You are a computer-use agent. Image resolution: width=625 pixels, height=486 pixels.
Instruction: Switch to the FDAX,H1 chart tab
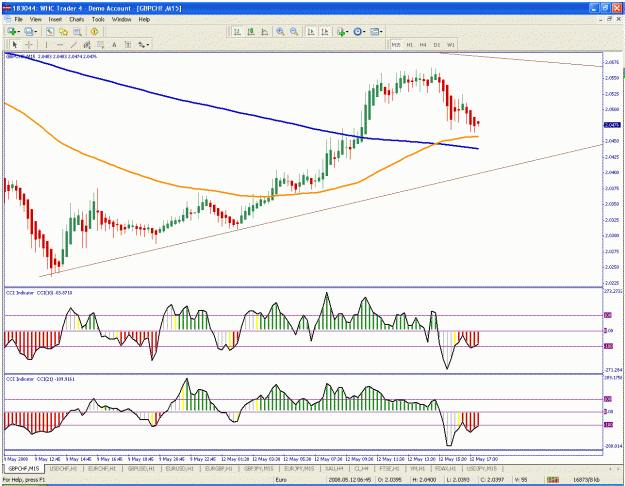pyautogui.click(x=446, y=468)
